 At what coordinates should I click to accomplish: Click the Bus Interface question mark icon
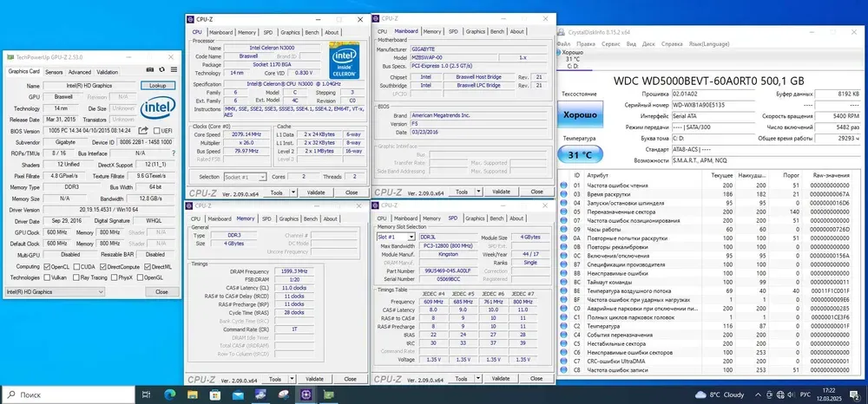(x=174, y=153)
